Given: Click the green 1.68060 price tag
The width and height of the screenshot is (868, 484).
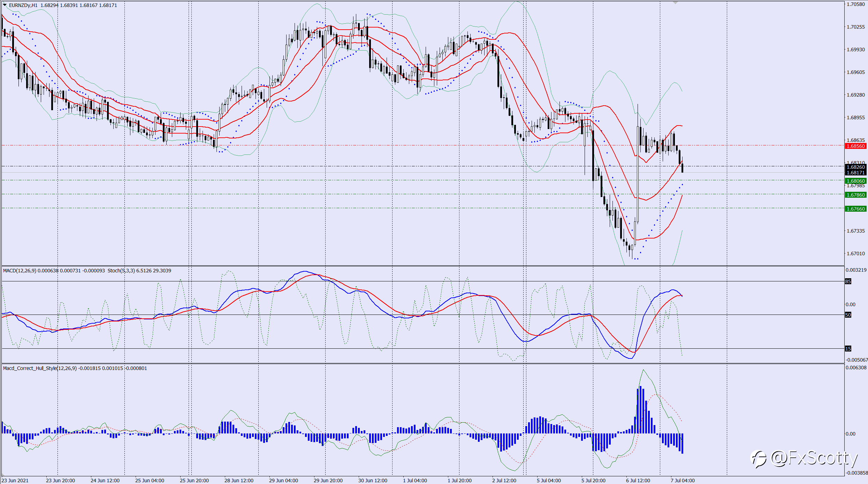Looking at the screenshot, I should (x=856, y=181).
